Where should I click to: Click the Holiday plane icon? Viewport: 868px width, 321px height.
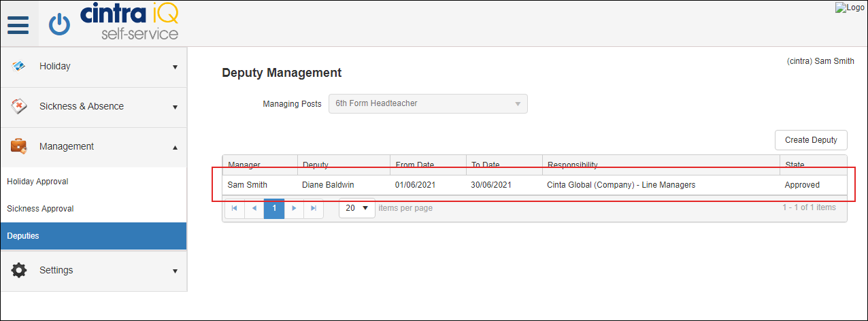click(x=19, y=66)
